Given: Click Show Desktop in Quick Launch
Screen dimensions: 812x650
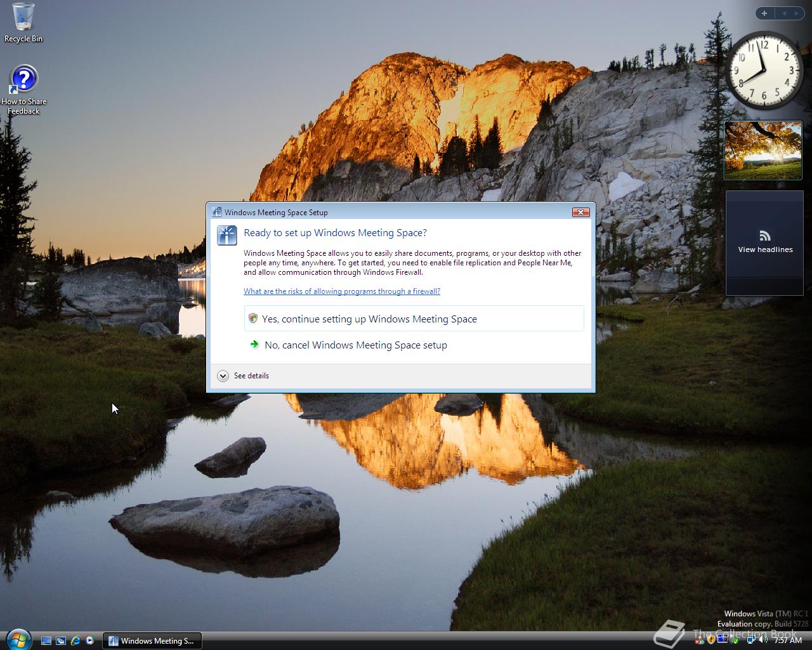Looking at the screenshot, I should point(46,640).
